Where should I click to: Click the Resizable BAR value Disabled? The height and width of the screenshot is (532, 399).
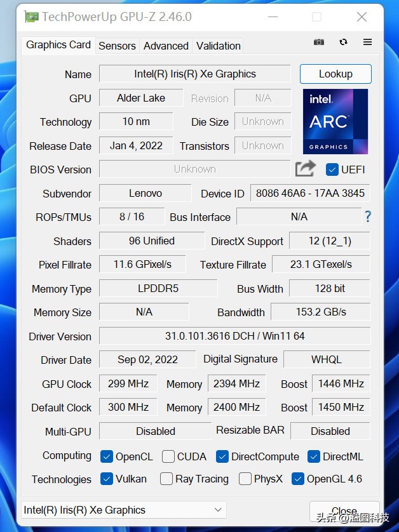330,431
